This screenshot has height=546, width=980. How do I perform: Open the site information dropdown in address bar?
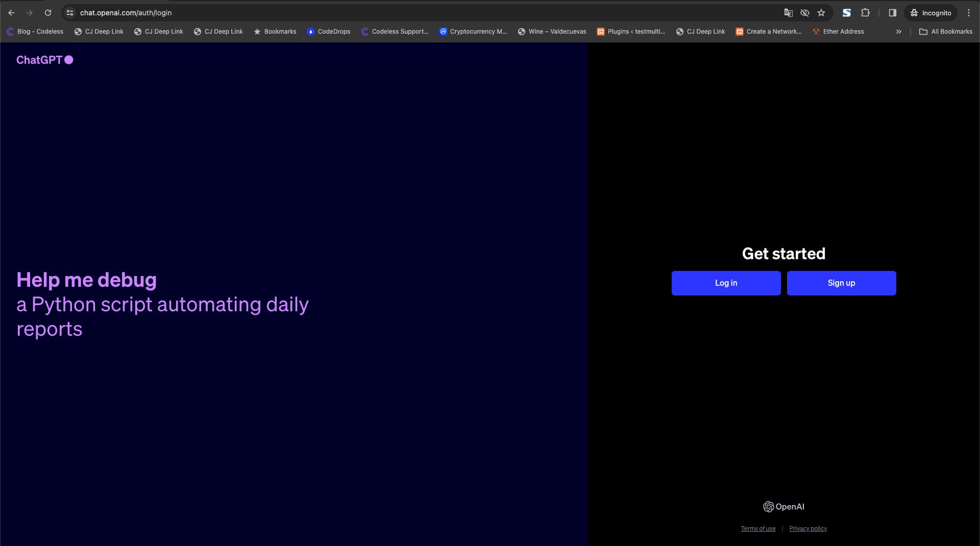tap(69, 13)
